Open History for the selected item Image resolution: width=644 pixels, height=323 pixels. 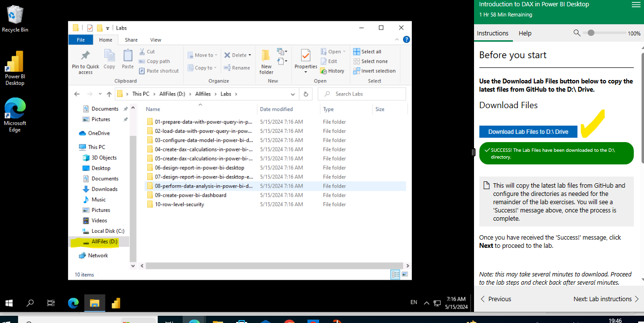click(x=333, y=71)
